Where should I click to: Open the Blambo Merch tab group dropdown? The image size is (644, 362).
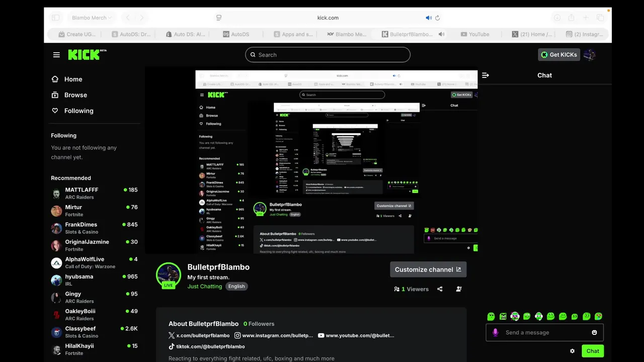(x=92, y=18)
